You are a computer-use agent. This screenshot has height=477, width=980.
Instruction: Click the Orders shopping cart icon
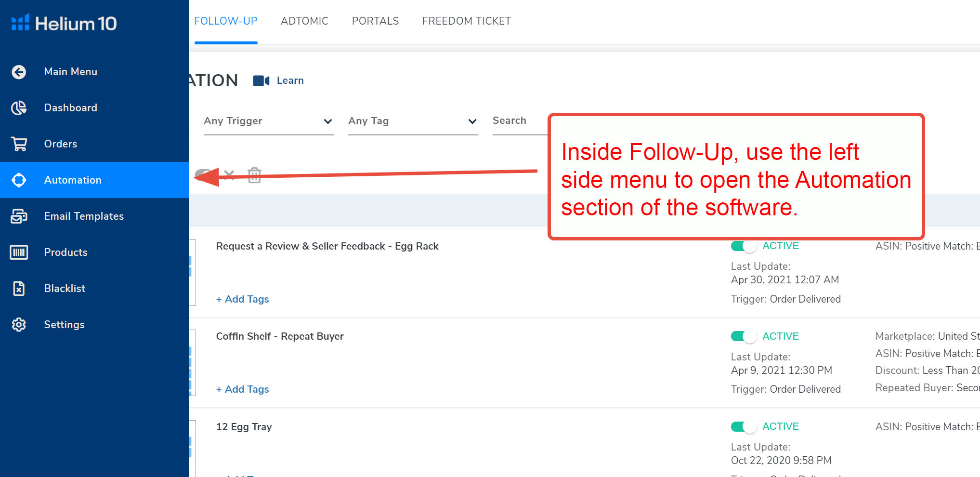(x=19, y=144)
